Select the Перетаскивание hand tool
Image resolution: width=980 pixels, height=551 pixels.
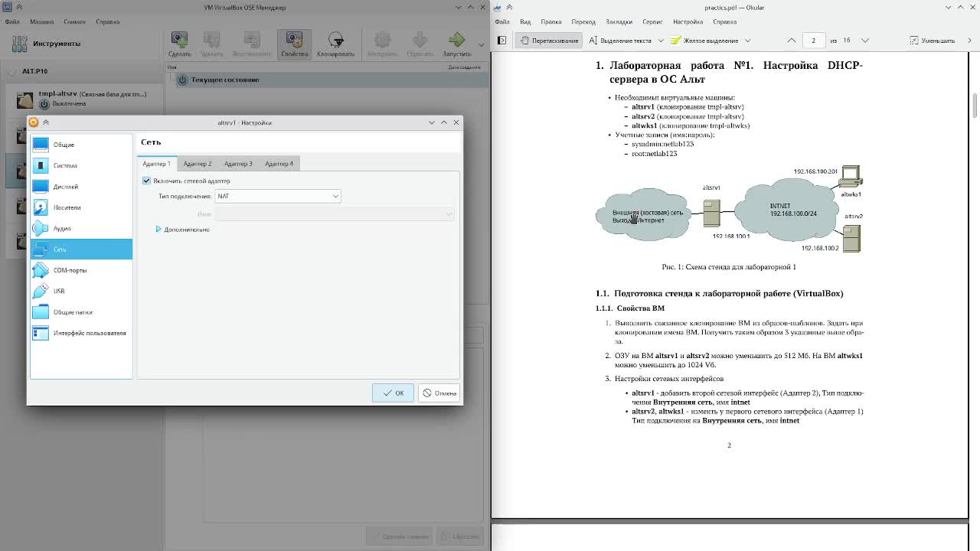point(550,41)
